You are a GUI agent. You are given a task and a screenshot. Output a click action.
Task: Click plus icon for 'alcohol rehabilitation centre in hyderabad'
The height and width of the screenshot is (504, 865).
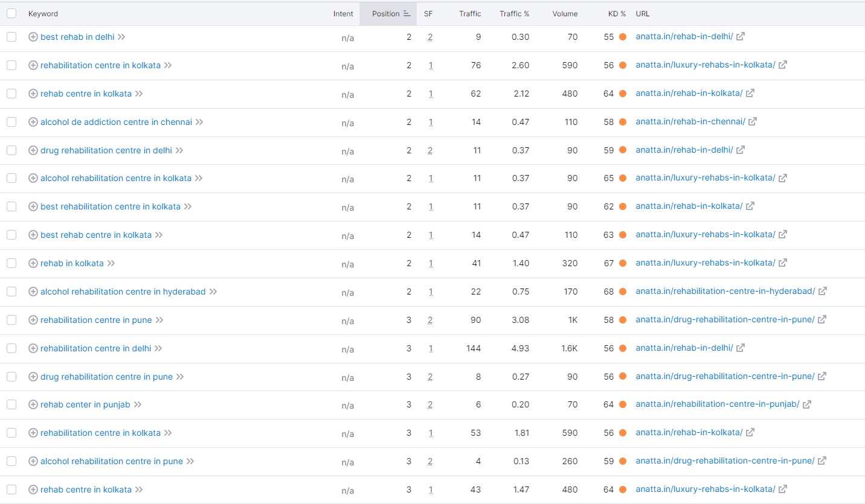pos(33,292)
